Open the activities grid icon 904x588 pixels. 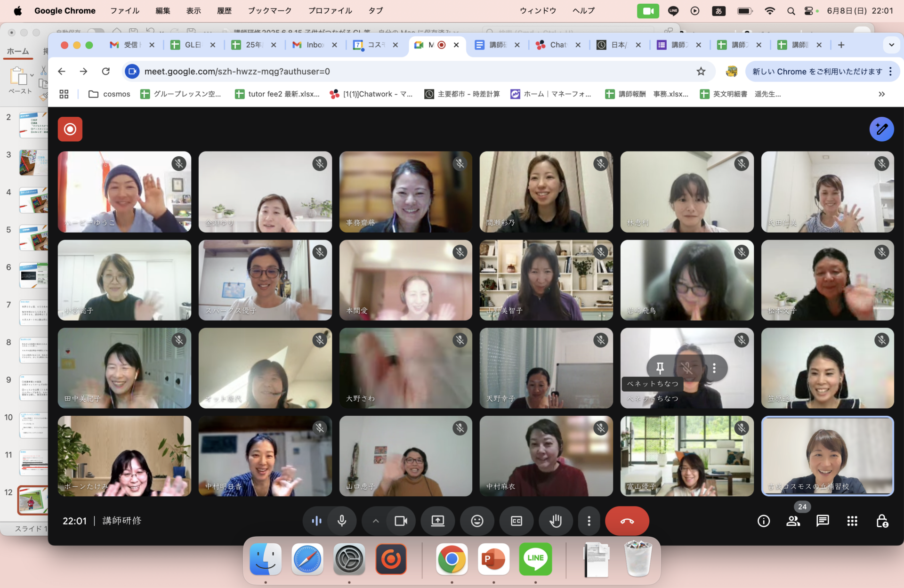(852, 521)
